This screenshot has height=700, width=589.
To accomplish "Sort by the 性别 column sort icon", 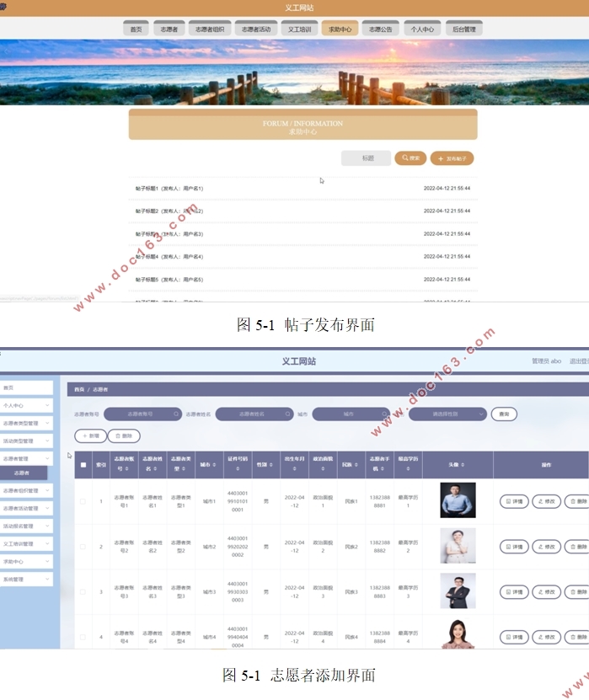I will point(271,465).
